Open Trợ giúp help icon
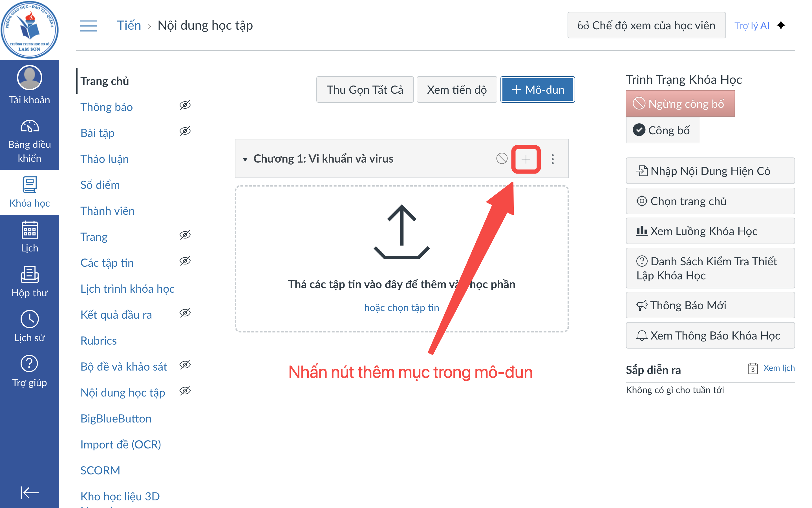This screenshot has width=812, height=508. pos(30,364)
